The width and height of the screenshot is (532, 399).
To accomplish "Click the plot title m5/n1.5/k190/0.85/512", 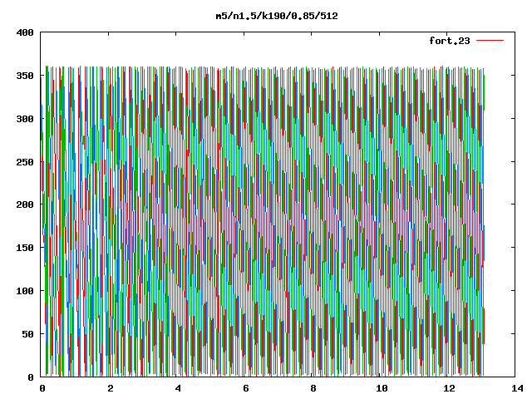I will pos(277,16).
